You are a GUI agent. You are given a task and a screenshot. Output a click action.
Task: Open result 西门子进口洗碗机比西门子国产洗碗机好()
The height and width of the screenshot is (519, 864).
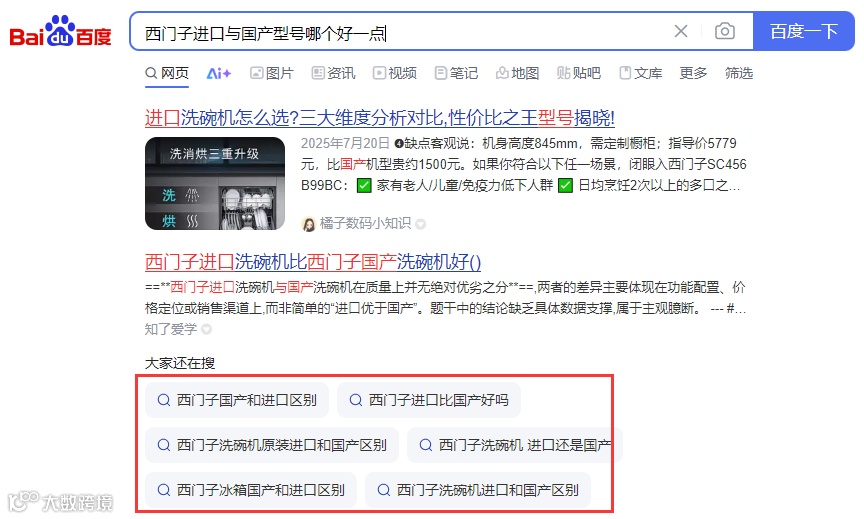tap(313, 262)
